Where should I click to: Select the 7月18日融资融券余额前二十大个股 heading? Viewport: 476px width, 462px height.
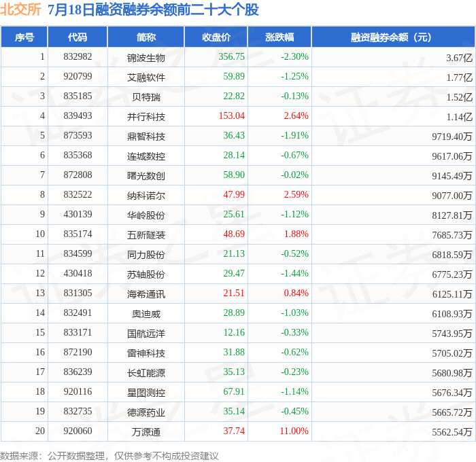(x=153, y=10)
